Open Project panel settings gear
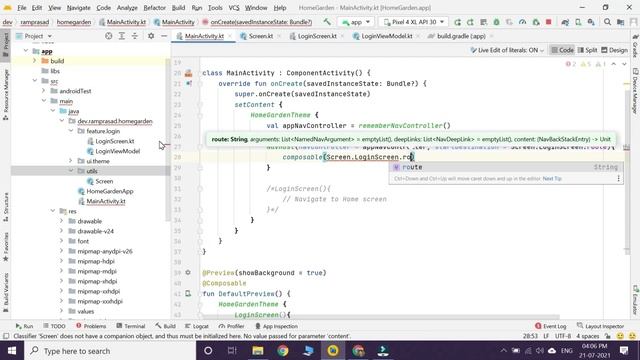The height and width of the screenshot is (360, 640). tap(151, 36)
